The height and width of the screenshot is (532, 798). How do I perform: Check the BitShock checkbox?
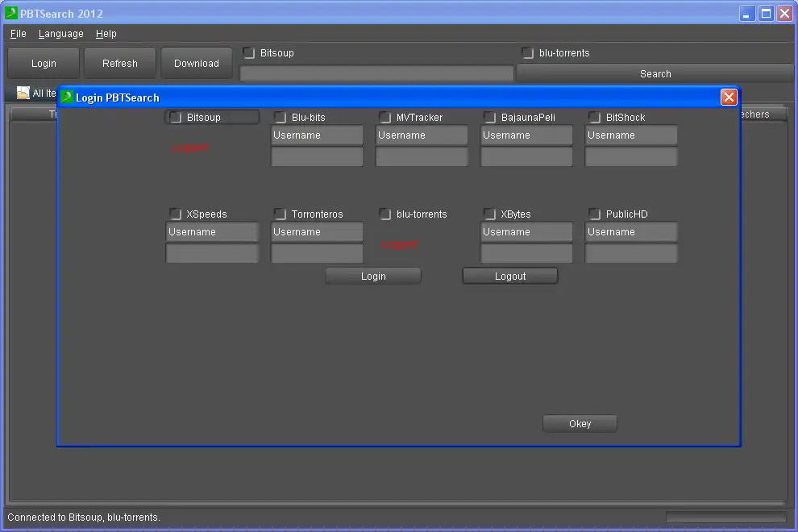pyautogui.click(x=594, y=117)
